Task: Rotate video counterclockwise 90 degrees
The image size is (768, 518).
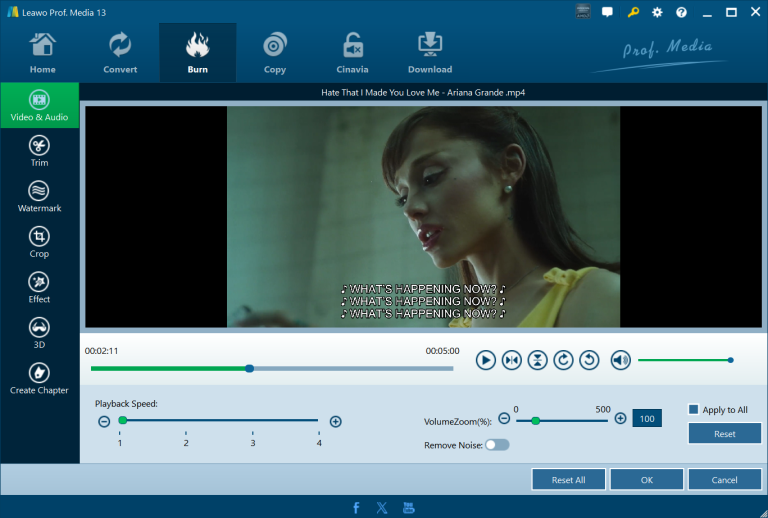Action: click(589, 360)
